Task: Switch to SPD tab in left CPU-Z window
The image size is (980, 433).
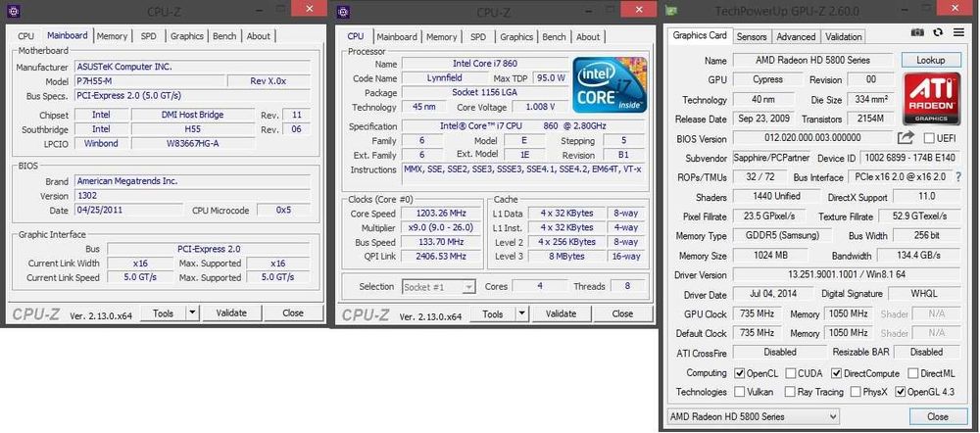Action: point(149,36)
